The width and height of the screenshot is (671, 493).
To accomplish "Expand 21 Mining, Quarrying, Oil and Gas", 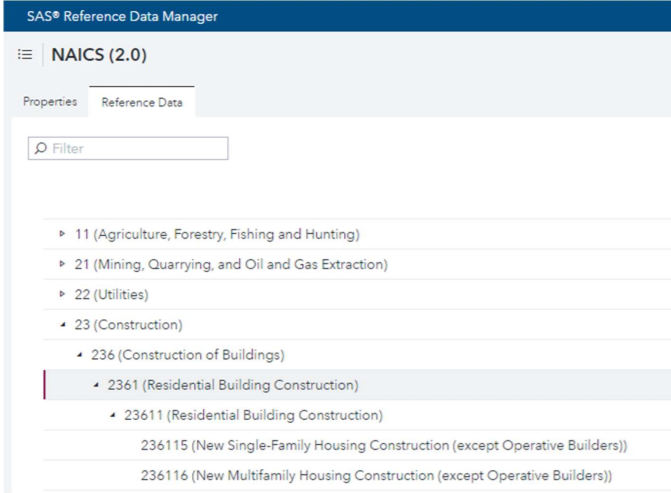I will 62,264.
